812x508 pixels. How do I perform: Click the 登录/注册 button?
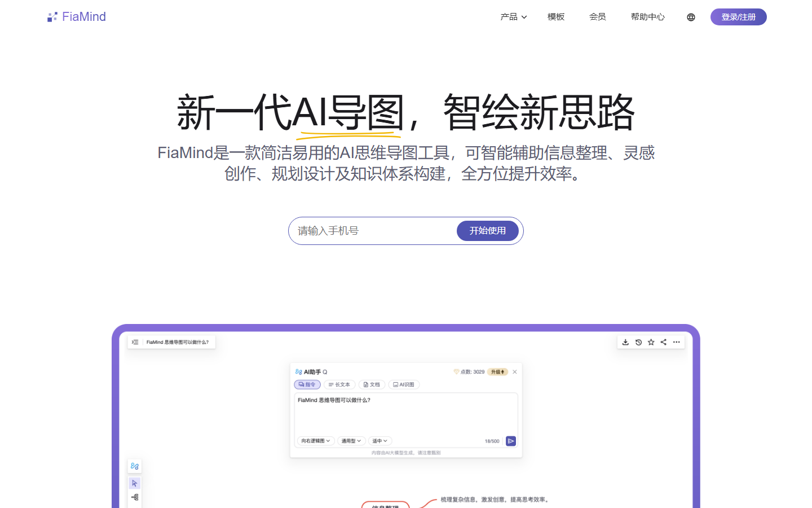pos(739,17)
